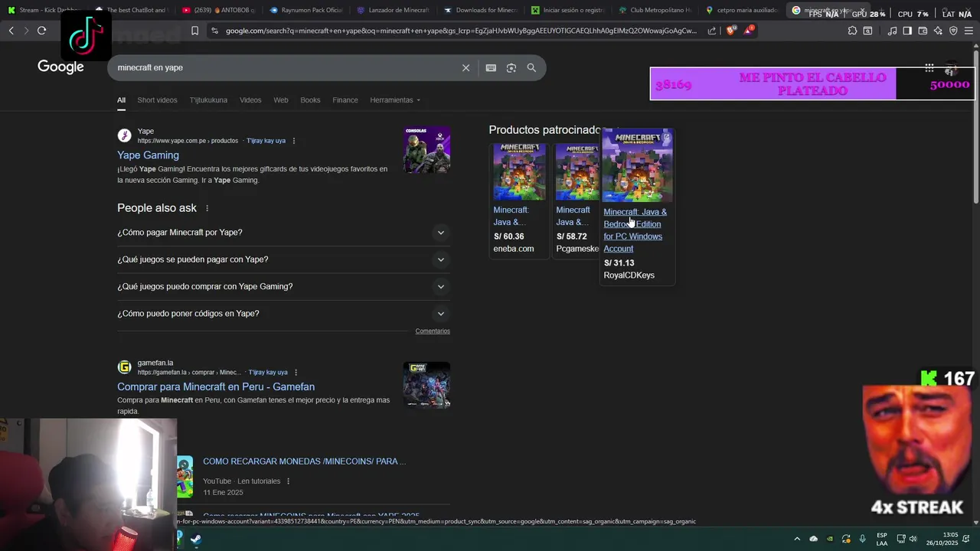Open three-dot menu of gamefan.la result
The width and height of the screenshot is (980, 551).
pos(296,373)
